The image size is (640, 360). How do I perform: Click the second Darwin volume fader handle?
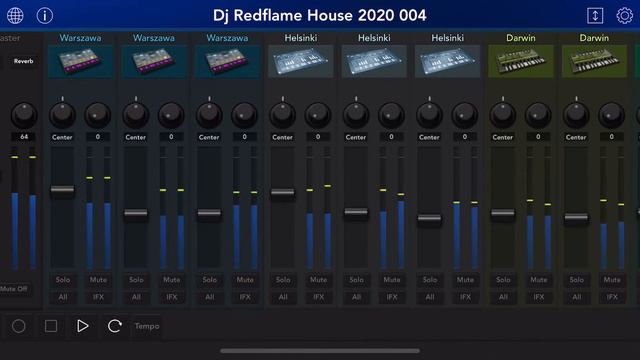point(576,218)
